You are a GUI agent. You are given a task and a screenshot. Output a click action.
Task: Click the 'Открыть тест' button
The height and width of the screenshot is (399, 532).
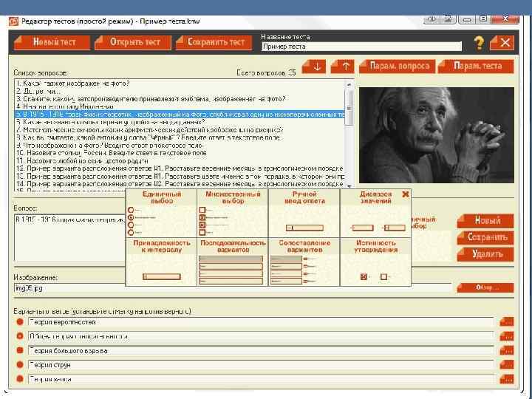133,42
